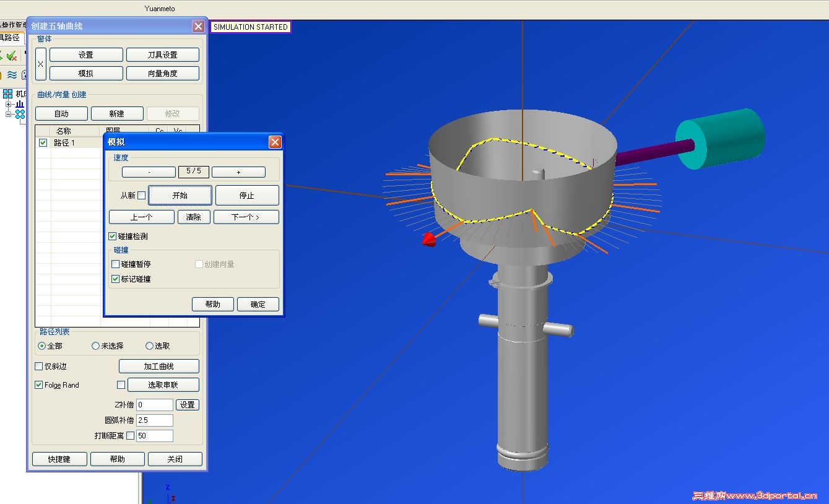This screenshot has height=504, width=829.
Task: Open the 刀具设置 tool settings
Action: [163, 55]
